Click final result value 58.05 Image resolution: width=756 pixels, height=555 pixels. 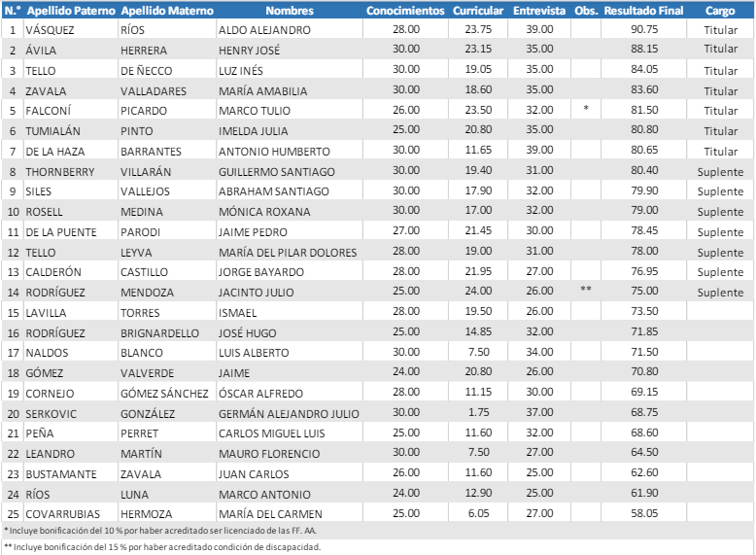tap(644, 513)
